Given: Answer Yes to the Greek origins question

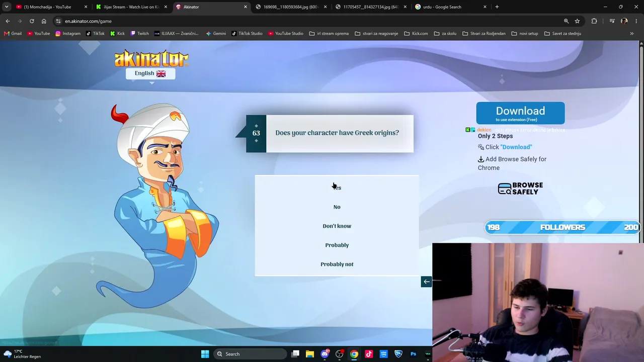Looking at the screenshot, I should pyautogui.click(x=337, y=188).
